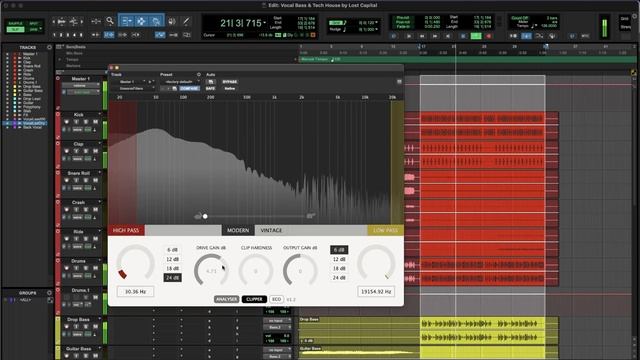640x360 pixels.
Task: Select high pass 12 dB slope
Action: tap(172, 259)
